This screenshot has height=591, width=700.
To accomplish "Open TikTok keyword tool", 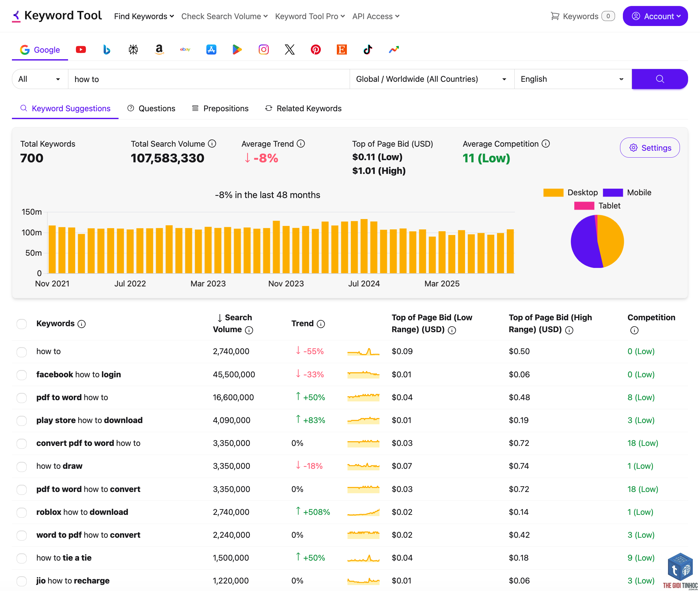I will tap(368, 50).
